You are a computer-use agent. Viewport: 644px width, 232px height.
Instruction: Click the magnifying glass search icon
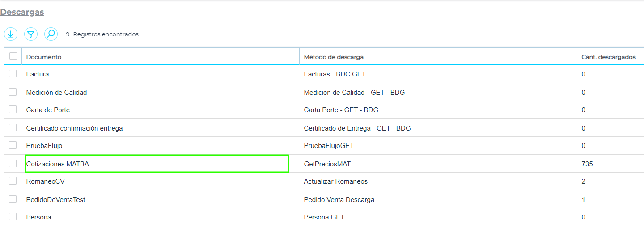point(51,34)
